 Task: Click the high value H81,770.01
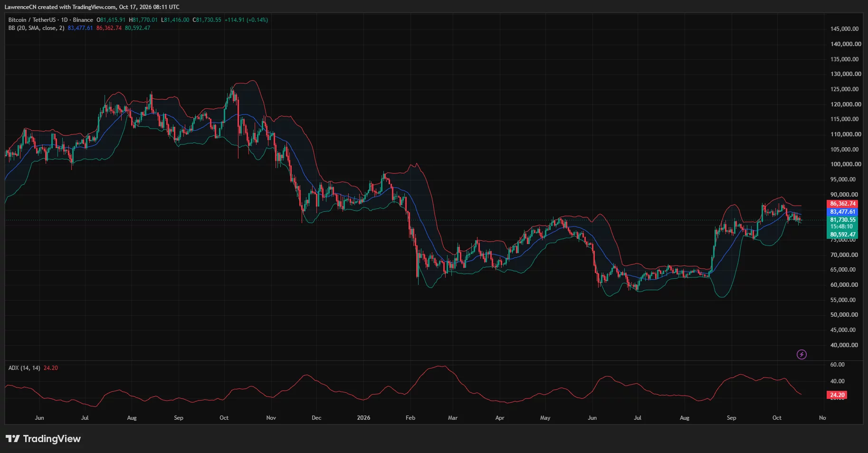143,20
